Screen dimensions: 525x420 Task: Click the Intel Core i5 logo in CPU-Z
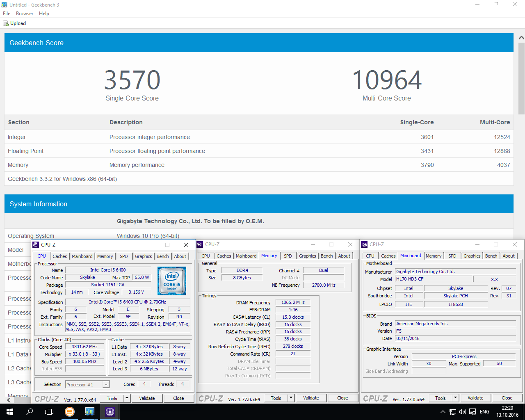pyautogui.click(x=172, y=281)
